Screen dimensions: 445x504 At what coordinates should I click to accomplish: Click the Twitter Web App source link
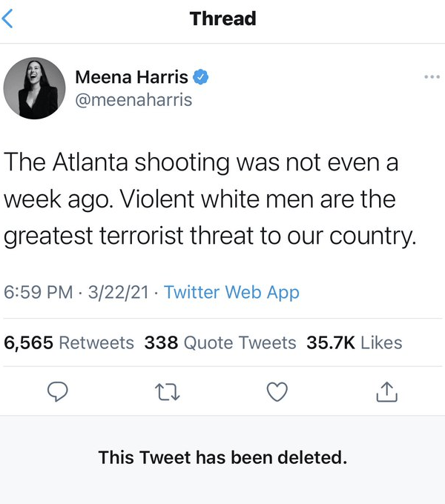[x=231, y=292]
